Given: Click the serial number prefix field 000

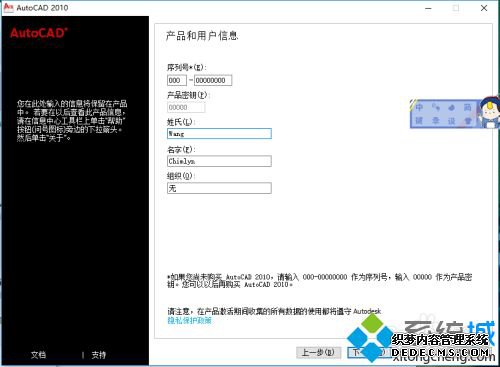Looking at the screenshot, I should click(x=177, y=80).
